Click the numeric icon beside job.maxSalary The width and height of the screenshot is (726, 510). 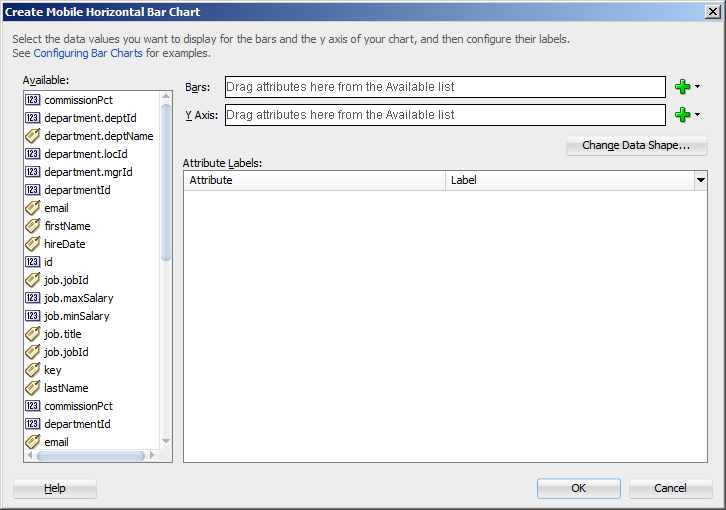click(32, 298)
